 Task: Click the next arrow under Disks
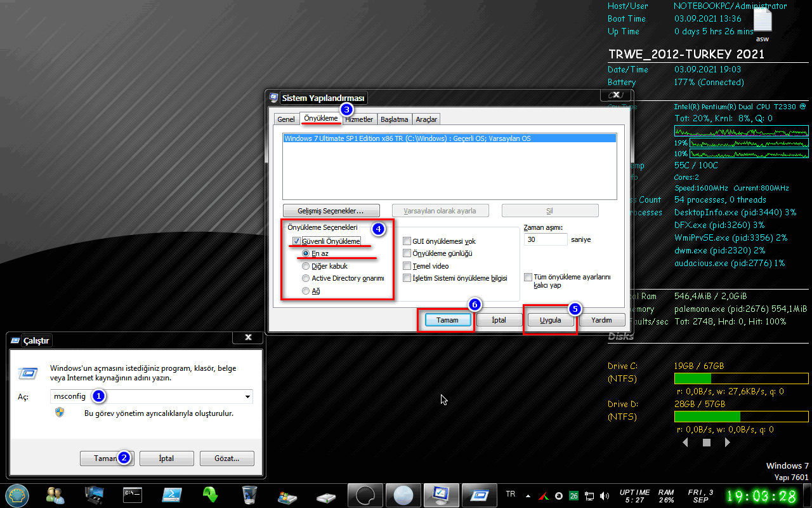click(x=728, y=443)
